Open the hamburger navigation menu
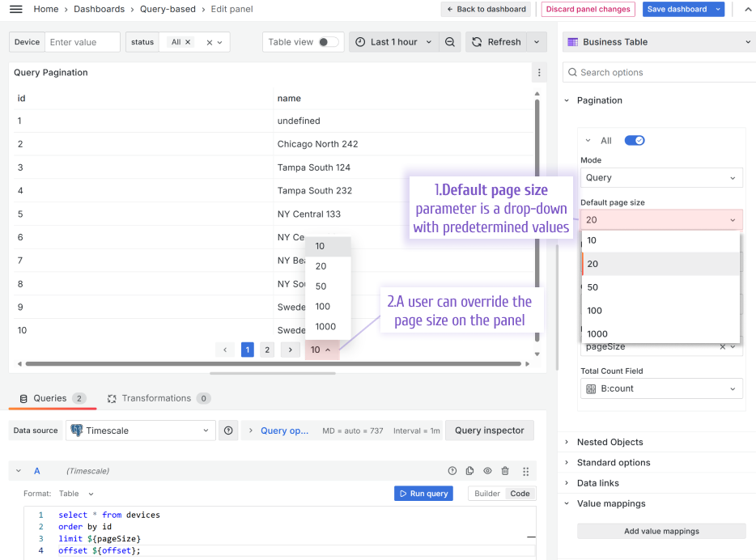This screenshot has width=756, height=560. tap(15, 9)
